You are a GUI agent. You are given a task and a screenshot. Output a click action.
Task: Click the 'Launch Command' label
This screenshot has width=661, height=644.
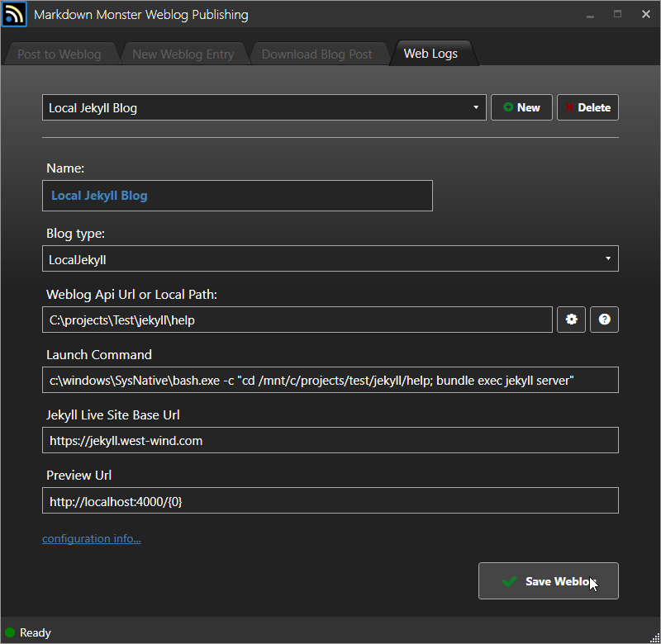[x=99, y=355]
